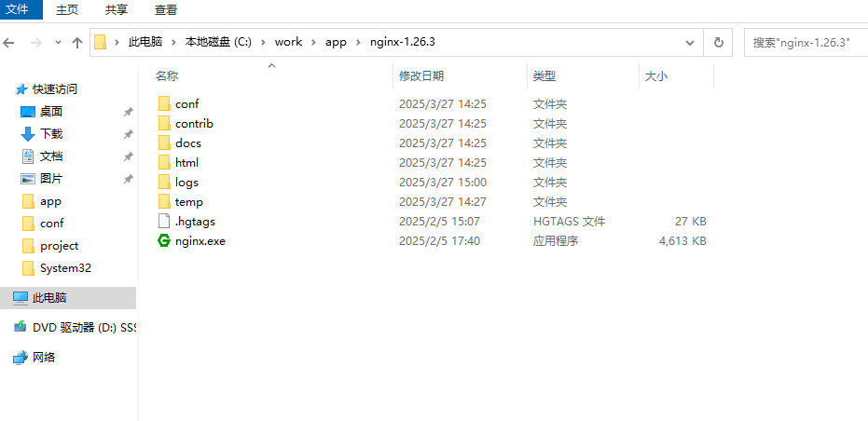Expand chevron after 此电脑 in path
The image size is (868, 421).
pyautogui.click(x=173, y=42)
